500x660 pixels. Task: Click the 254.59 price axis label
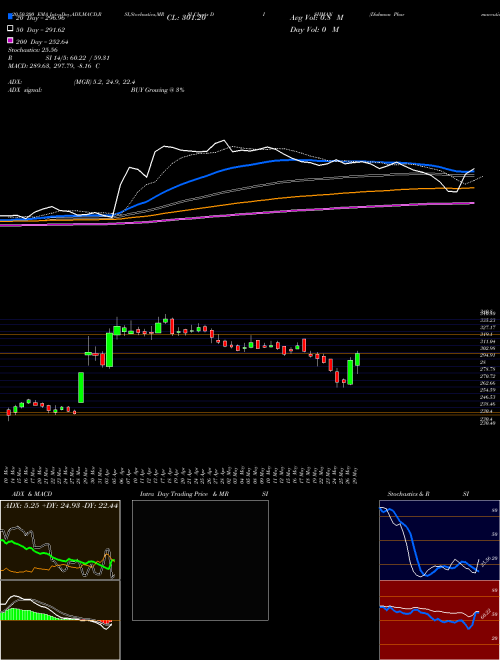click(489, 390)
